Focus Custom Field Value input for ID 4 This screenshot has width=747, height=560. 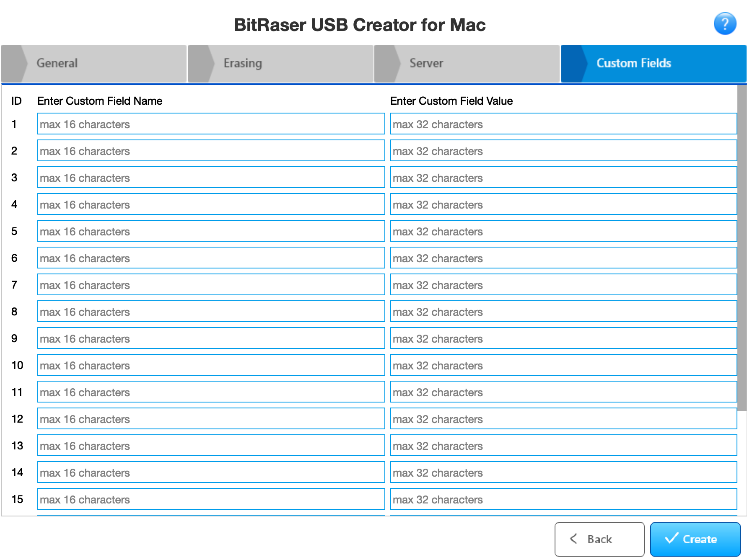pos(563,204)
